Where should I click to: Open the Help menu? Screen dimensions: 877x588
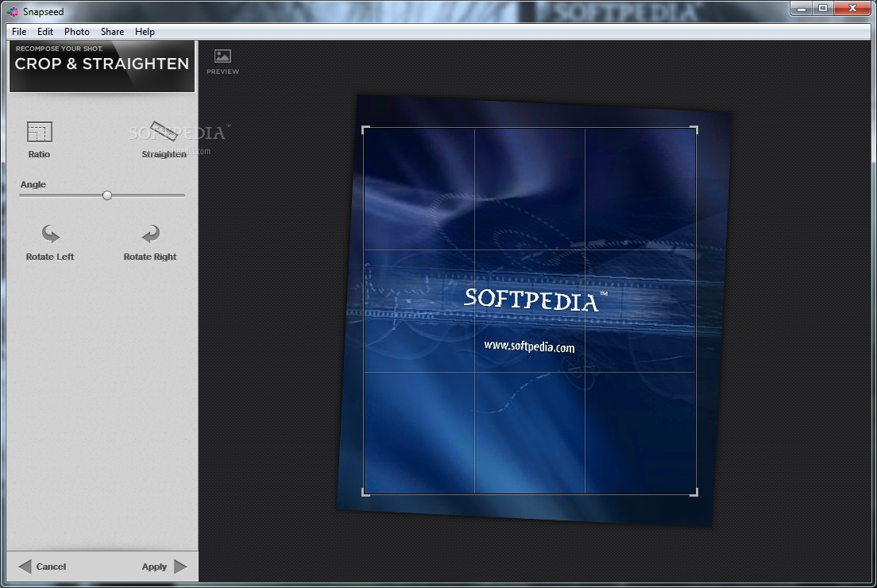145,31
